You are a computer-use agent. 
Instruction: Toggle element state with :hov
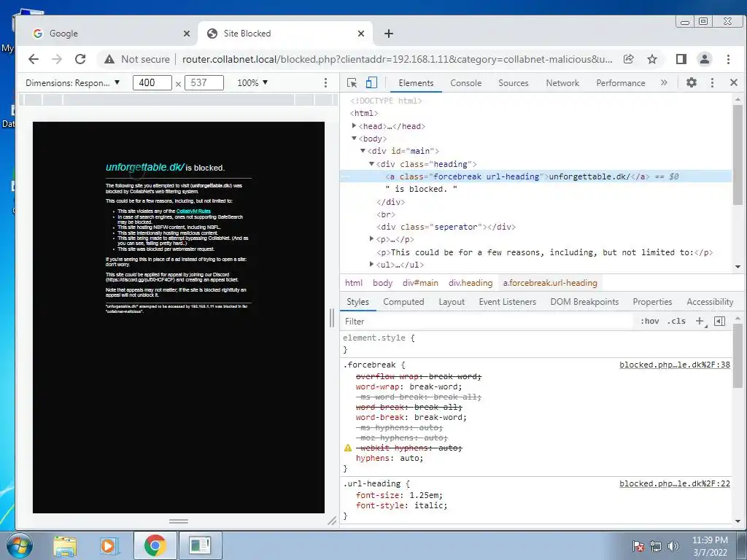click(x=649, y=321)
